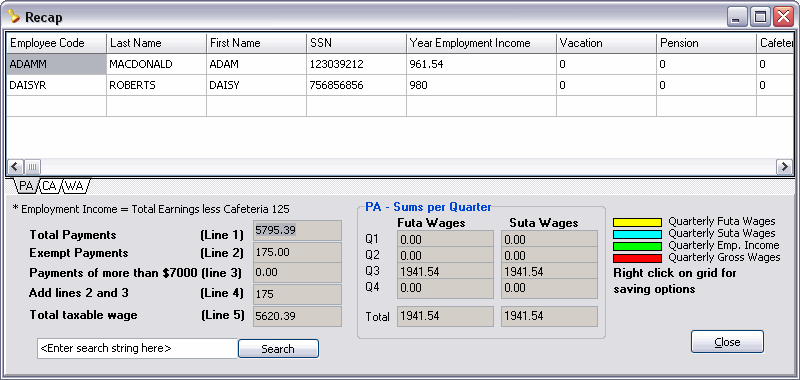Viewport: 800px width, 380px height.
Task: Click the Payments over $7000 line 3 field
Action: (x=297, y=272)
